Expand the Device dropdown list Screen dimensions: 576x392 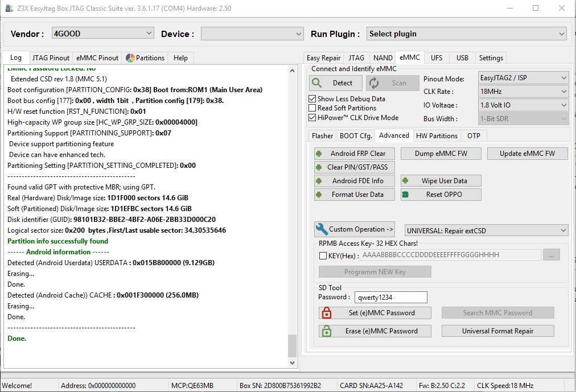click(252, 34)
